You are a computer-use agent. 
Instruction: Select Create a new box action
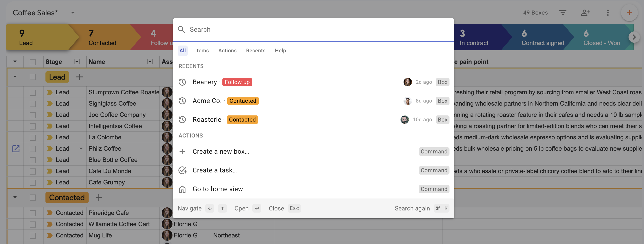point(314,151)
